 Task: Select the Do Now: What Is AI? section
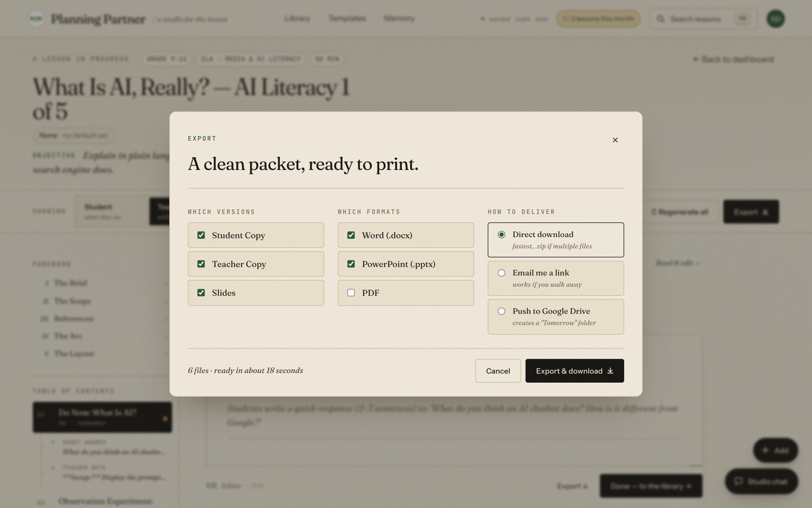tap(102, 417)
